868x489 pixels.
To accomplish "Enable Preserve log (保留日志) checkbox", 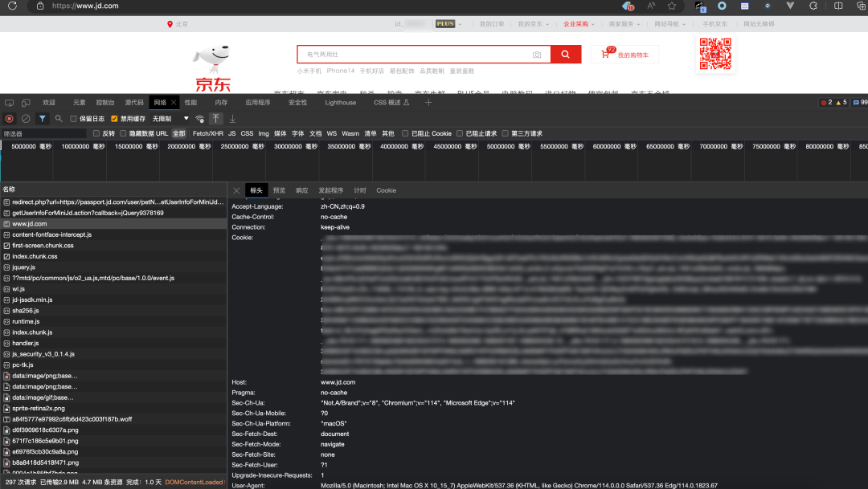I will 73,118.
